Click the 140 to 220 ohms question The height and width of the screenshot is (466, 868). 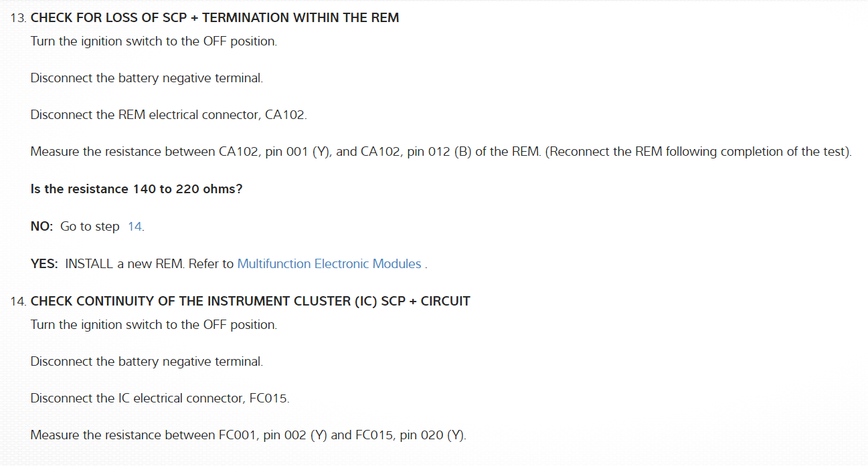point(137,189)
